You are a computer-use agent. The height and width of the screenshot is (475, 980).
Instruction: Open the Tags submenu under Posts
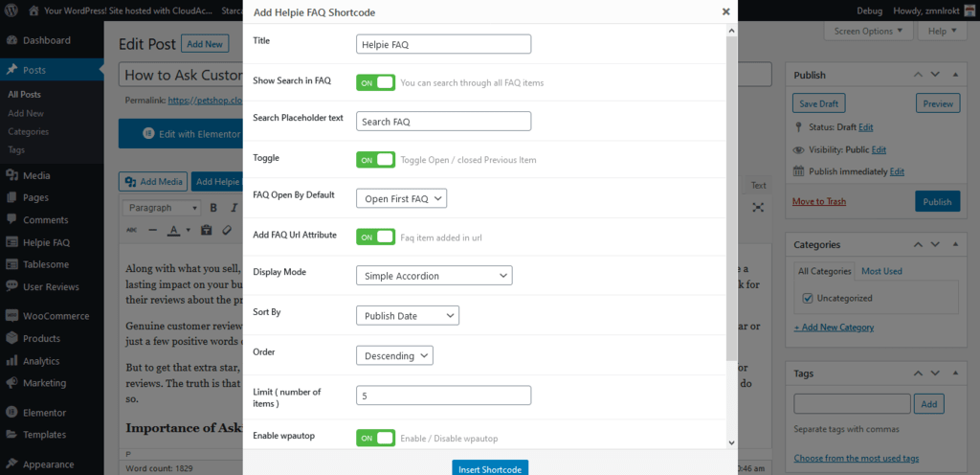(x=17, y=150)
